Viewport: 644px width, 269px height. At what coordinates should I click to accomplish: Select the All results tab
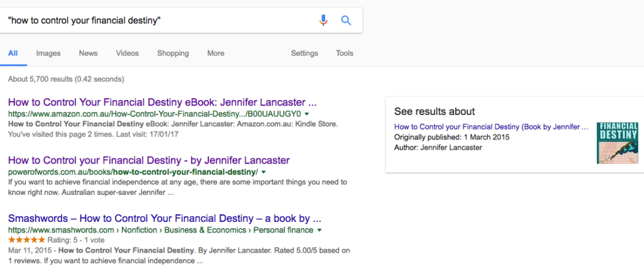(x=13, y=53)
